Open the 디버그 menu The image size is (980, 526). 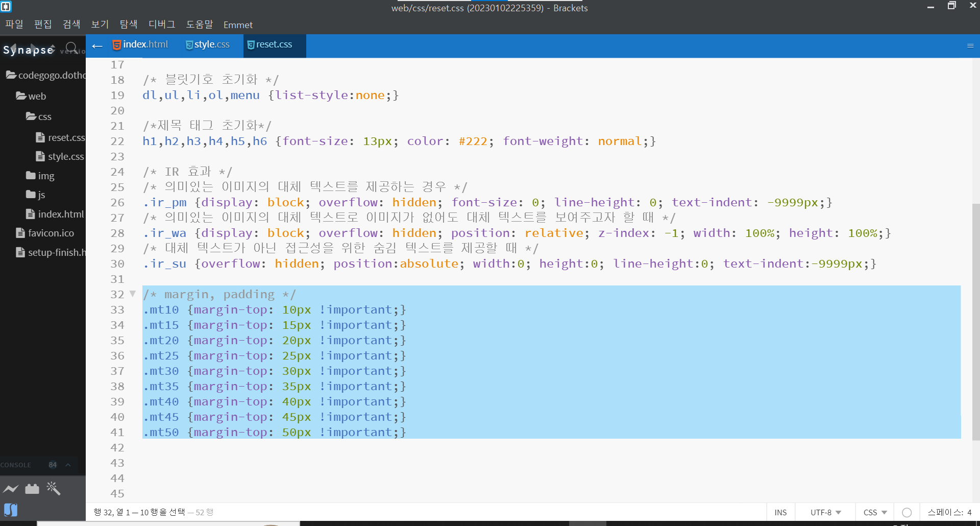point(162,24)
